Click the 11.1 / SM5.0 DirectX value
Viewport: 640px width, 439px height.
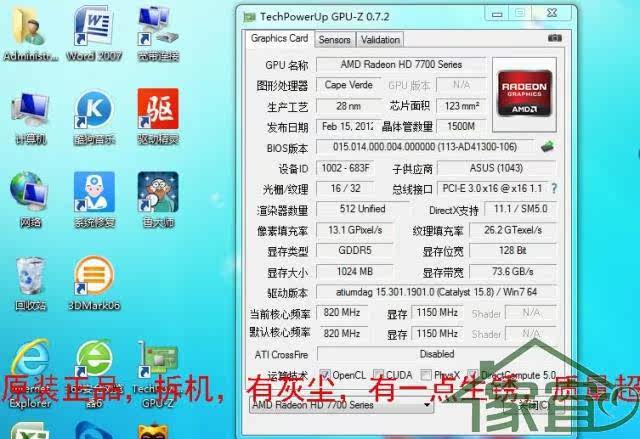coord(520,209)
